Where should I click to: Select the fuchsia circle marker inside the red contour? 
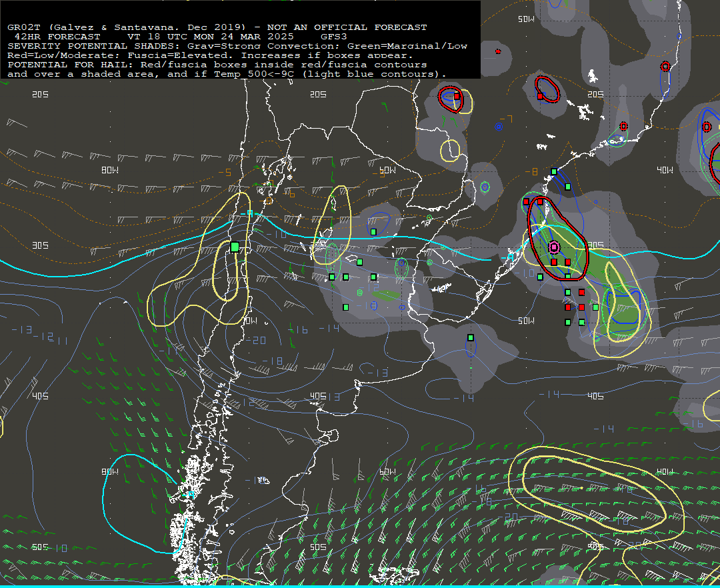point(554,247)
